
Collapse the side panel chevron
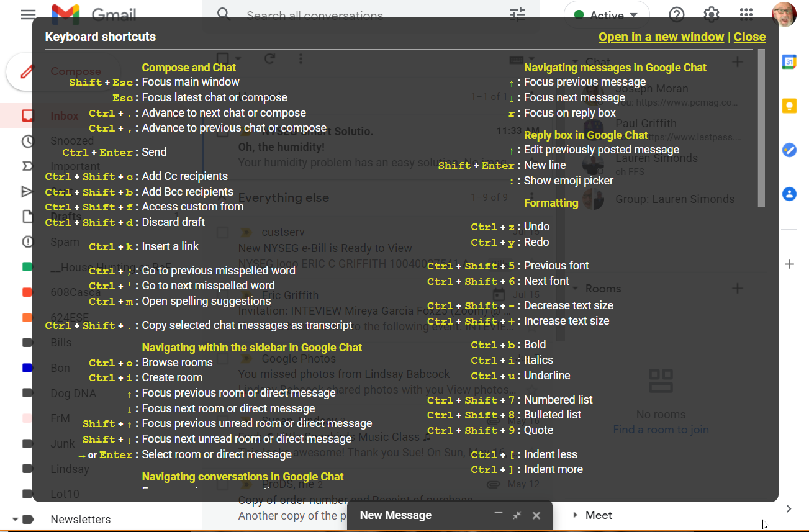pos(789,509)
